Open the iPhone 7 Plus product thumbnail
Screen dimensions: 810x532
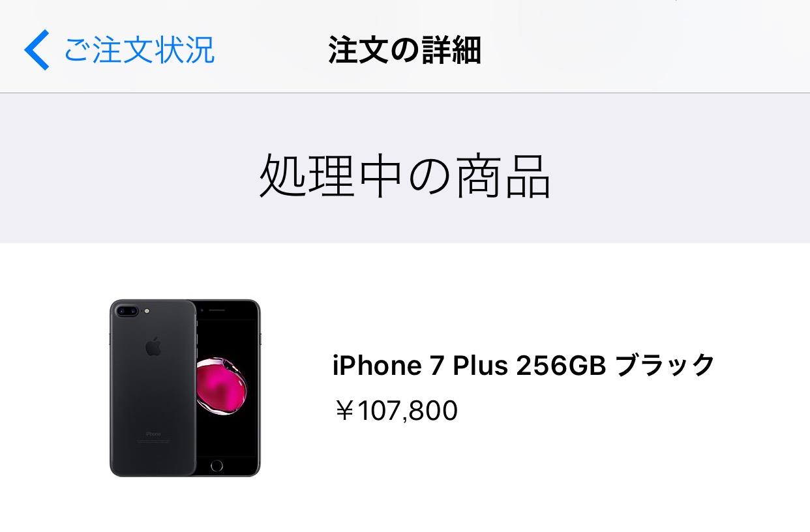[x=185, y=388]
